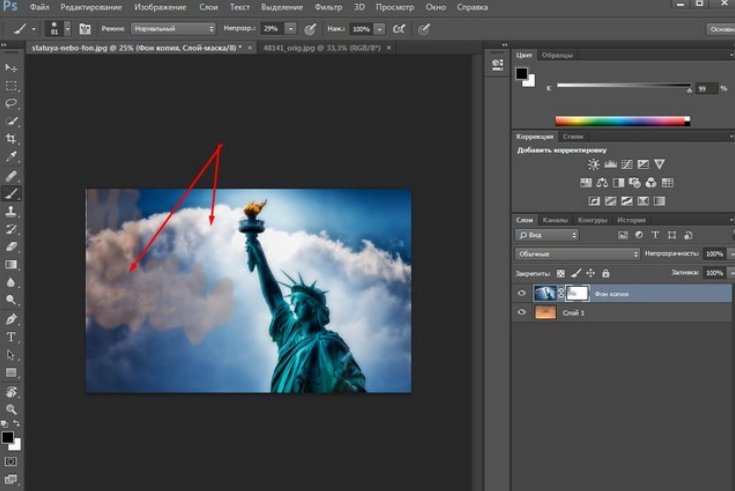Select the Слой 1 layer thumbnail

545,312
